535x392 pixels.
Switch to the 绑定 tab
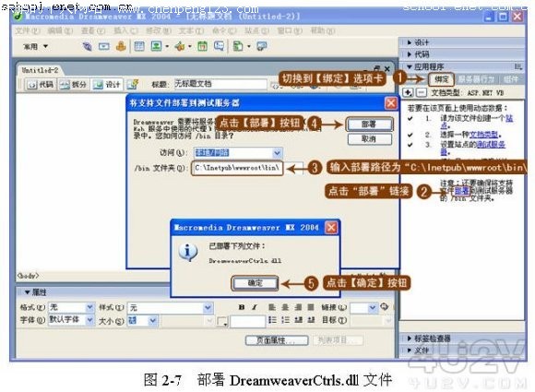click(442, 79)
